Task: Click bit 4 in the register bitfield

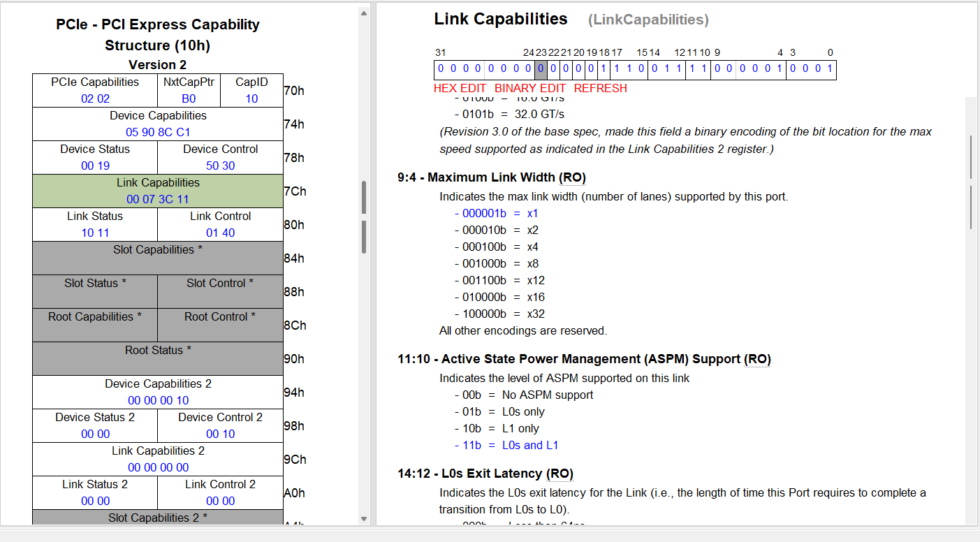Action: point(780,70)
